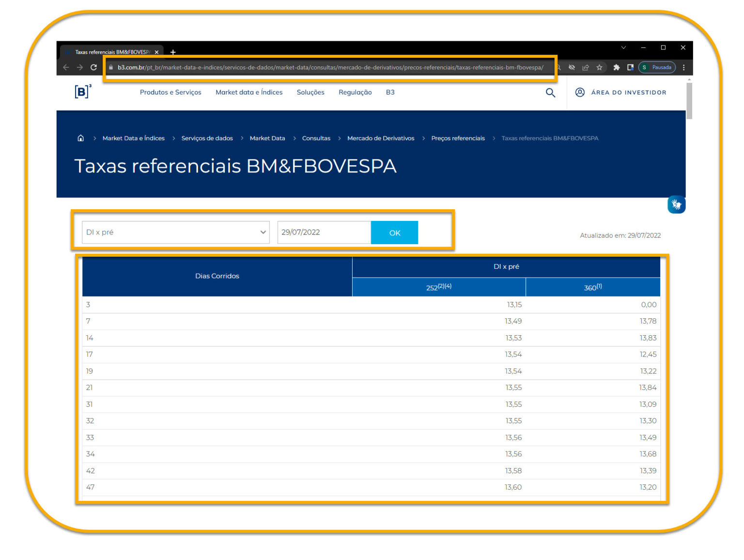Image resolution: width=744 pixels, height=560 pixels.
Task: Click the investor account icon
Action: [x=579, y=92]
